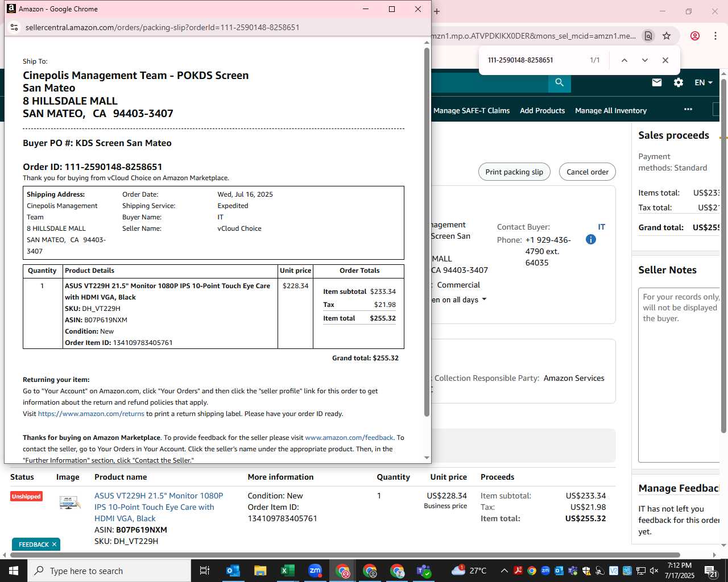
Task: Click the FEEDBACK tab button
Action: (x=34, y=544)
